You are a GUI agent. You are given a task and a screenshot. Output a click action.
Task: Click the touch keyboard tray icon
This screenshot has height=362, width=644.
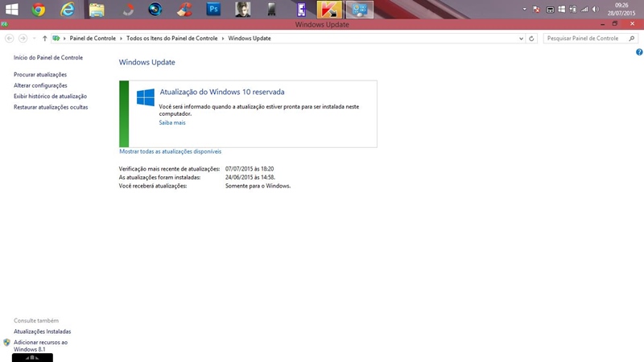click(x=551, y=10)
